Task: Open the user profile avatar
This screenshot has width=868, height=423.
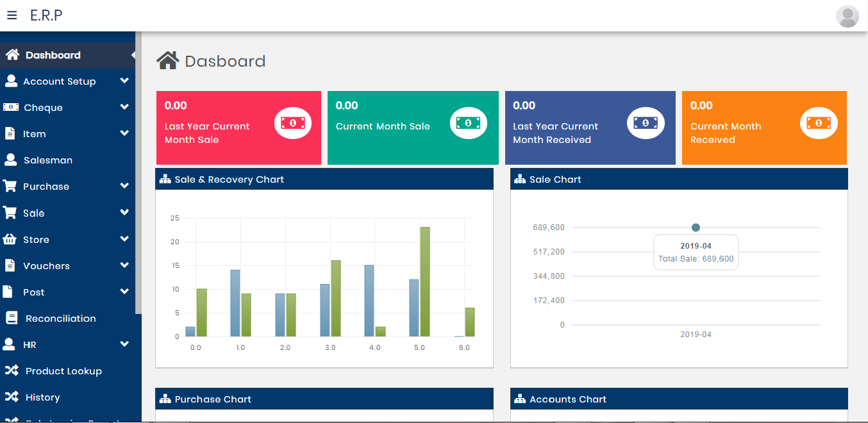Action: point(847,16)
